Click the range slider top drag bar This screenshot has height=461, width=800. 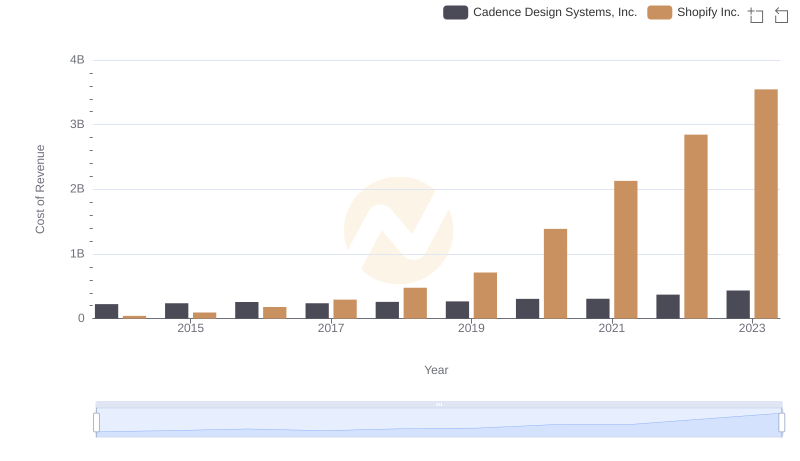click(439, 404)
